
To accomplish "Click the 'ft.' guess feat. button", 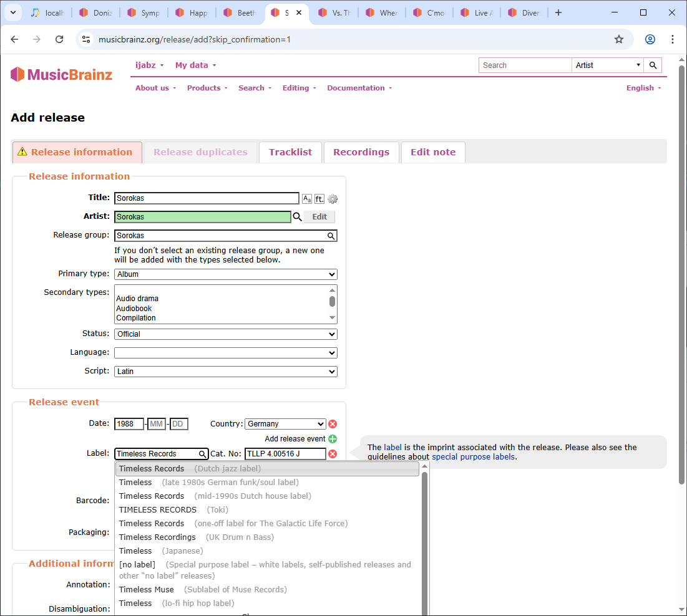I will point(319,199).
